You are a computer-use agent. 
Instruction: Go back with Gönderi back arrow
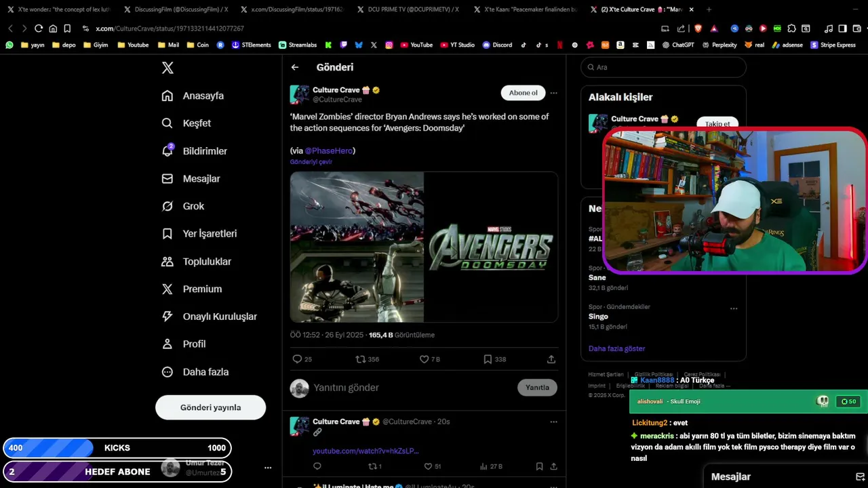(295, 67)
